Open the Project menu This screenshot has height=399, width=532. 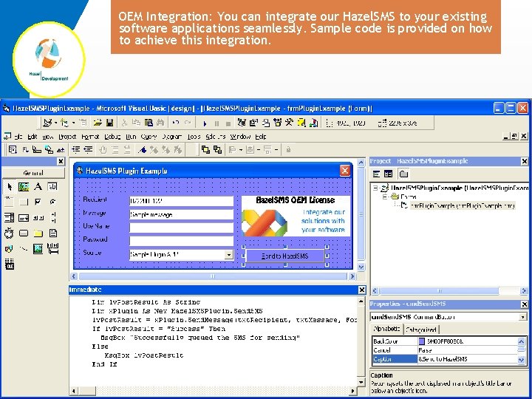(x=67, y=137)
